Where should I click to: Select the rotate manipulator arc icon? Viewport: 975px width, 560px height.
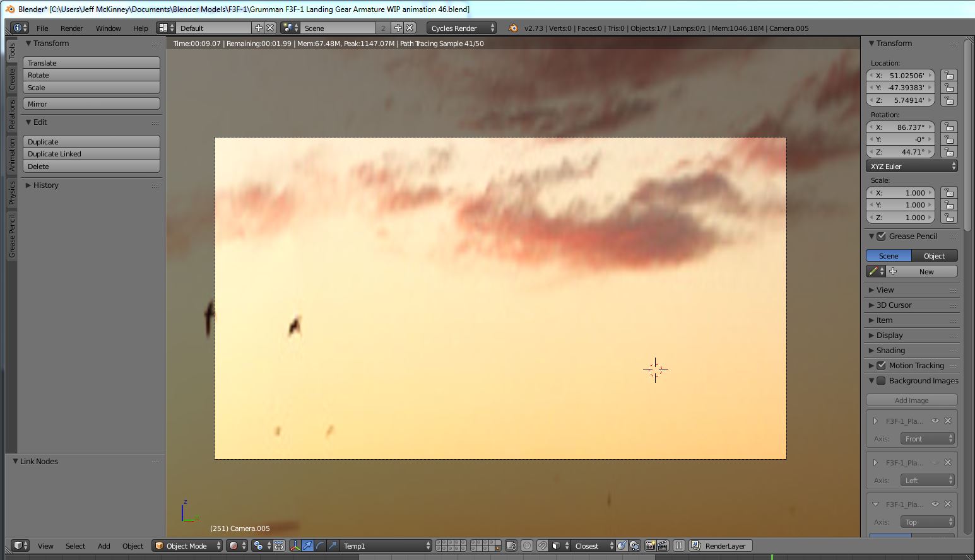click(x=320, y=546)
